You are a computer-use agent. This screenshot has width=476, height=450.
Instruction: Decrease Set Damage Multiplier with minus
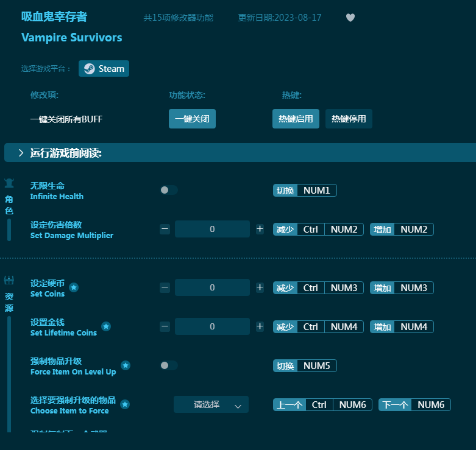pyautogui.click(x=165, y=229)
